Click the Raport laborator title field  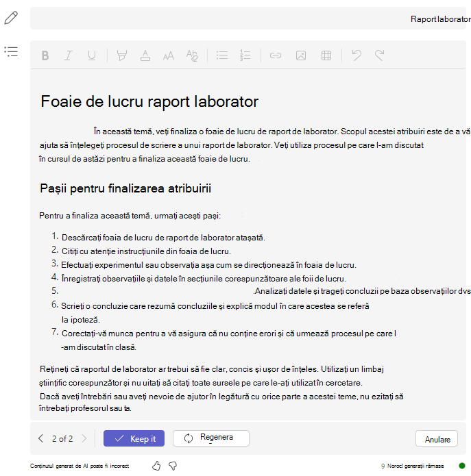tap(248, 18)
